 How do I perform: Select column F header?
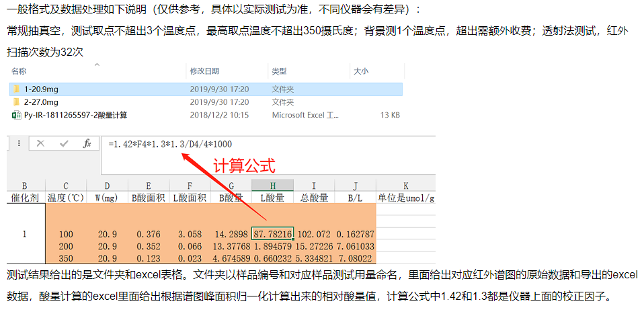pyautogui.click(x=190, y=186)
